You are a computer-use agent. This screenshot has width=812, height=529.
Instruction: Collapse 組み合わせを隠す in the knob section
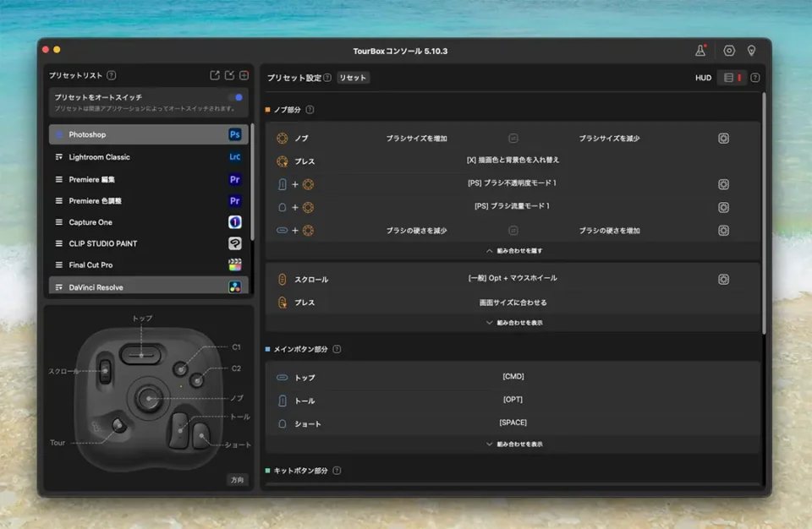[513, 249]
